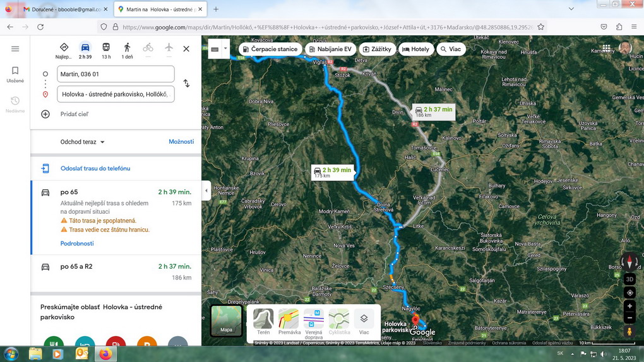
Task: Click the 2 h 39 min route label on map
Action: pyautogui.click(x=333, y=172)
